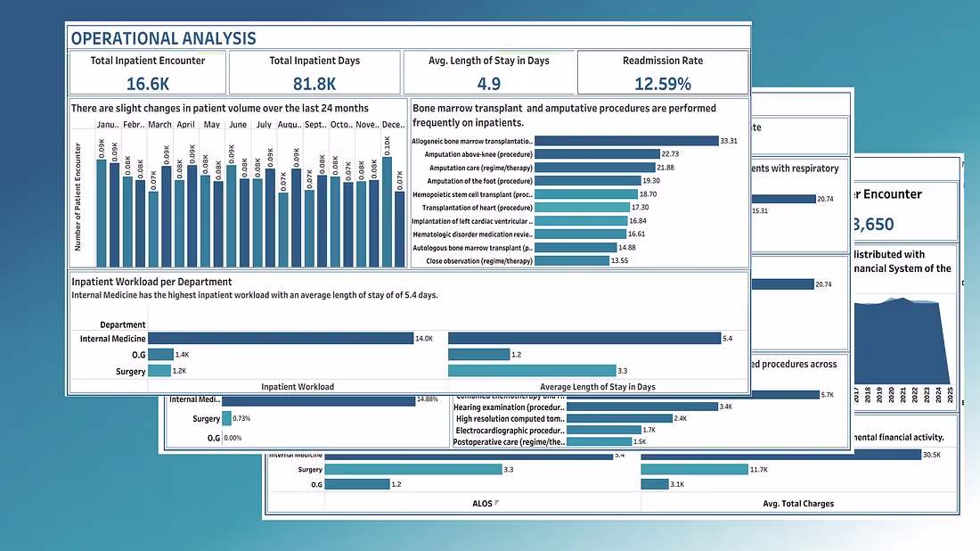980x551 pixels.
Task: Click the Avg. Total Charges axis label
Action: point(798,504)
